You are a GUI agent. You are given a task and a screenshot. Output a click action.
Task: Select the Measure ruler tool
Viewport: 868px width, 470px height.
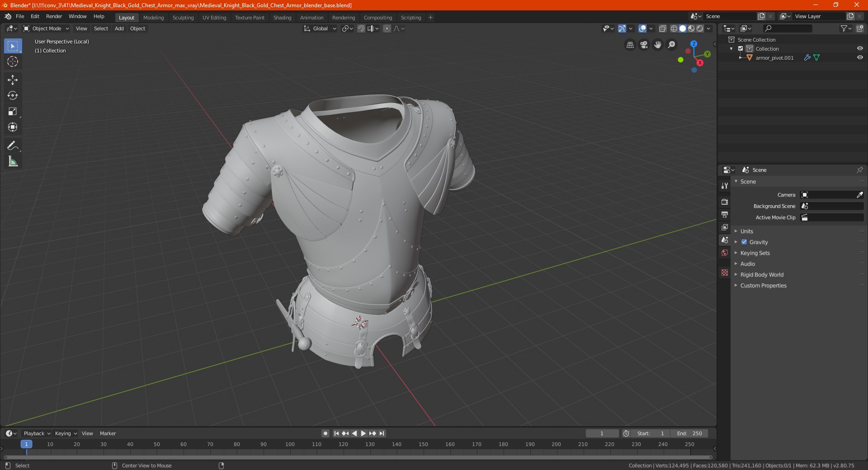[13, 161]
